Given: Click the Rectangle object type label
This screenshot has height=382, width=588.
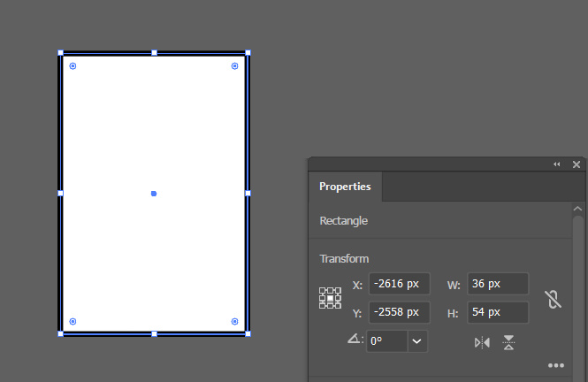Looking at the screenshot, I should coord(343,221).
